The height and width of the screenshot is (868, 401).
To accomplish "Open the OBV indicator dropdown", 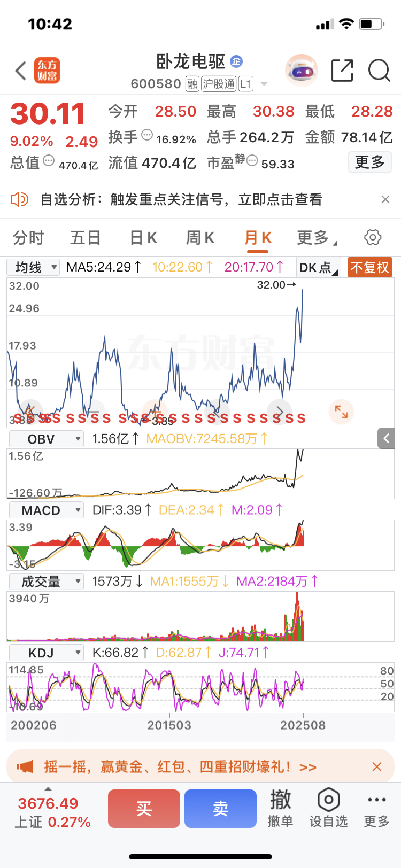I will pos(47,439).
